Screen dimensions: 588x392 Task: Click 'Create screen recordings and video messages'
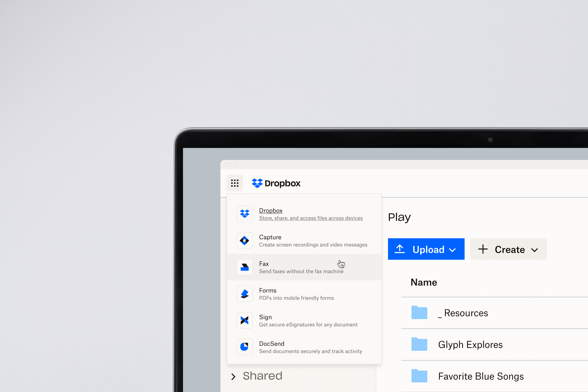pos(313,245)
